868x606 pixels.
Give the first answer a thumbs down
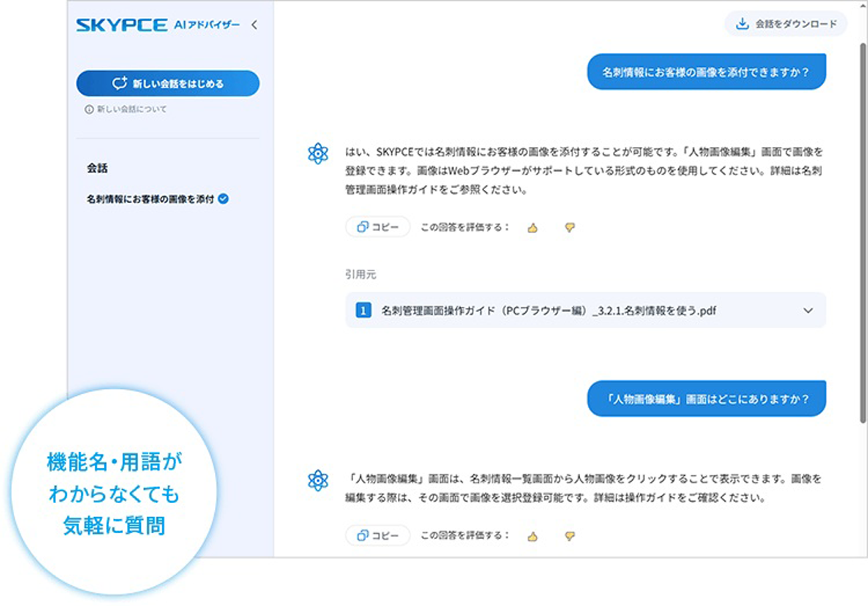point(570,228)
